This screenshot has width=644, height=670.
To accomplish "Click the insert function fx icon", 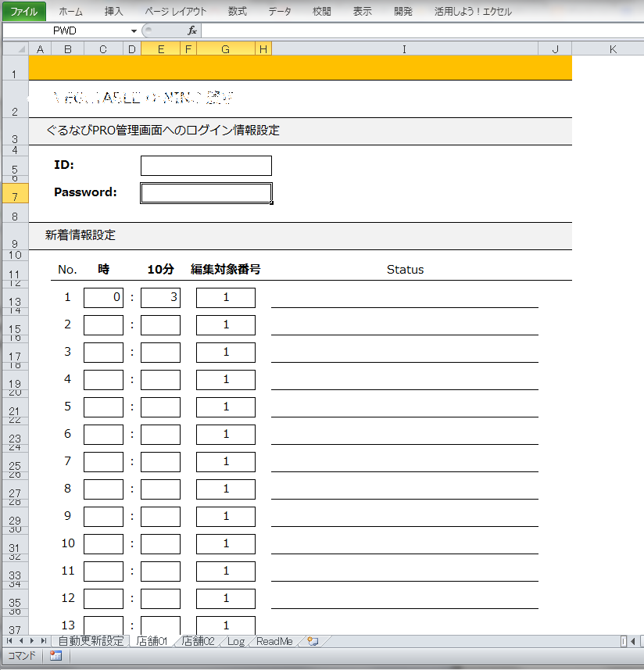I will pos(192,30).
